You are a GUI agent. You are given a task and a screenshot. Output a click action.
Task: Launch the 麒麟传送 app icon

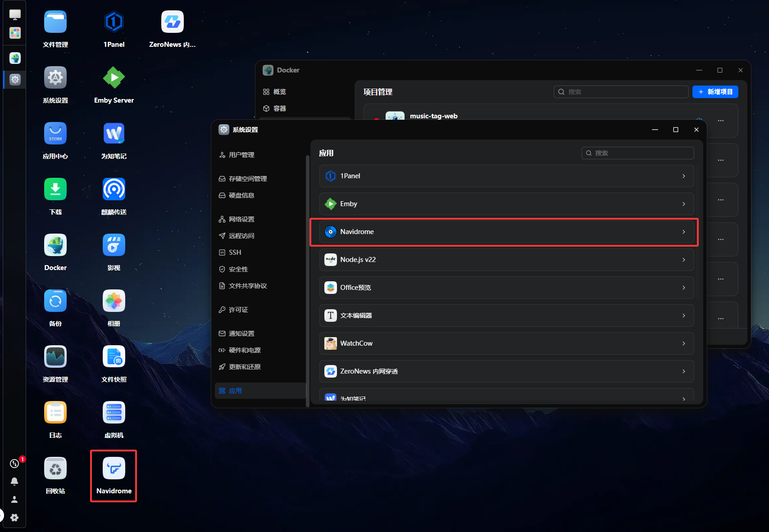[114, 190]
